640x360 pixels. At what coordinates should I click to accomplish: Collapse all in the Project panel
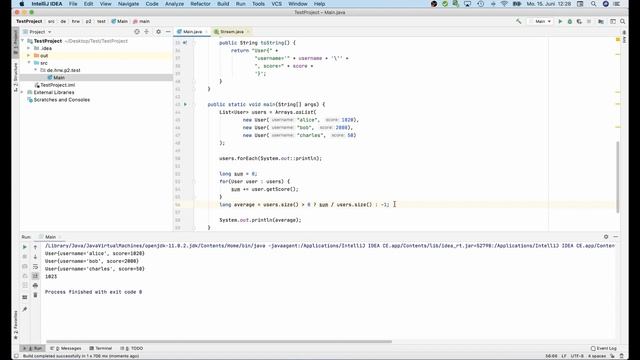pyautogui.click(x=147, y=31)
